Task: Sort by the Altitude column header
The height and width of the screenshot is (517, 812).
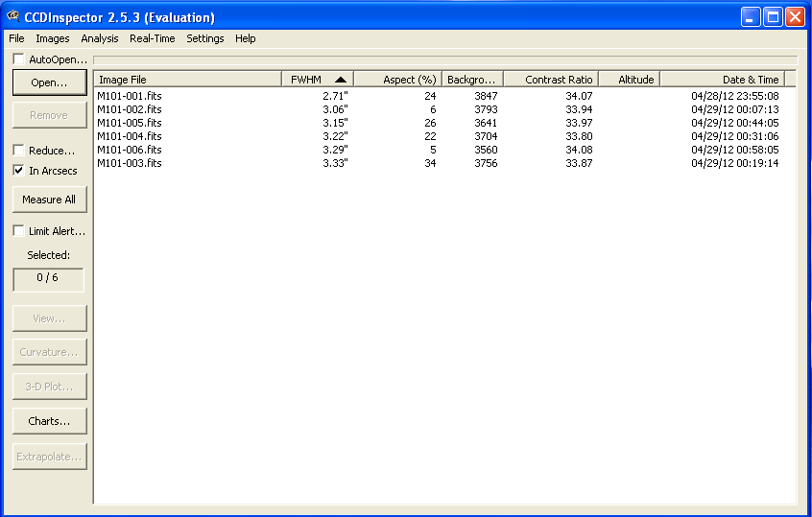Action: click(630, 80)
